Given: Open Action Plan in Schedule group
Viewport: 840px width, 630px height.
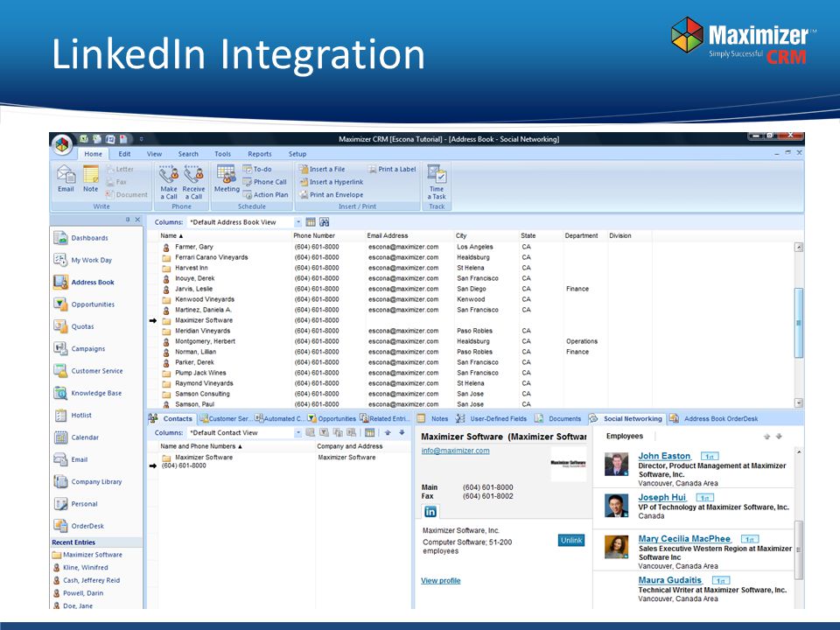Looking at the screenshot, I should (x=266, y=194).
